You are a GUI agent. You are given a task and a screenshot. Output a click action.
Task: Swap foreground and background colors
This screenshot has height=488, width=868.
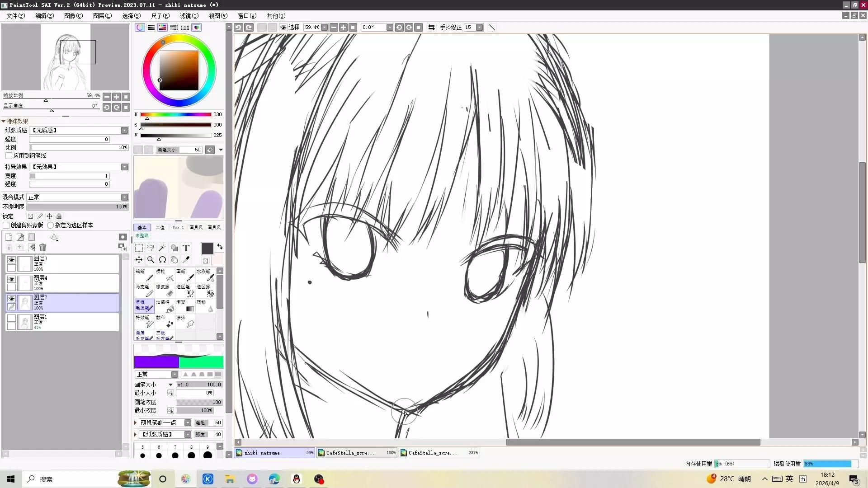pyautogui.click(x=220, y=247)
